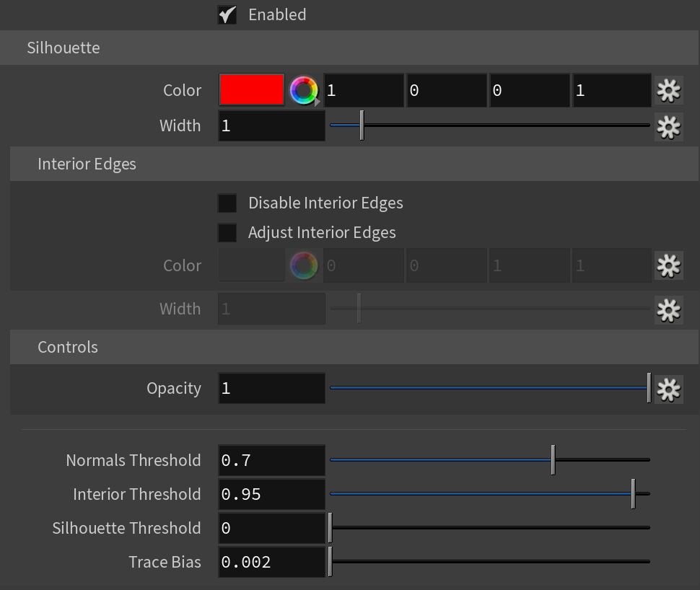Open gear menu for Silhouette Width
700x590 pixels.
point(668,127)
